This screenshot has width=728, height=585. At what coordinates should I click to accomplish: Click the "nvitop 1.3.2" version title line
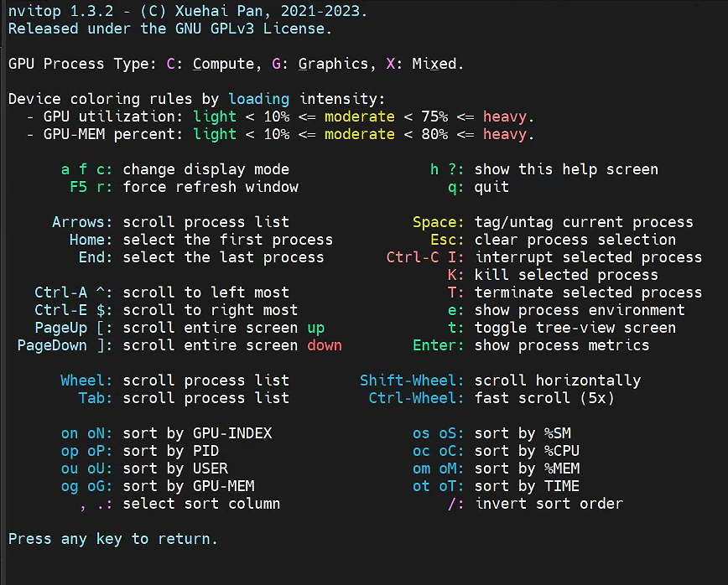188,11
